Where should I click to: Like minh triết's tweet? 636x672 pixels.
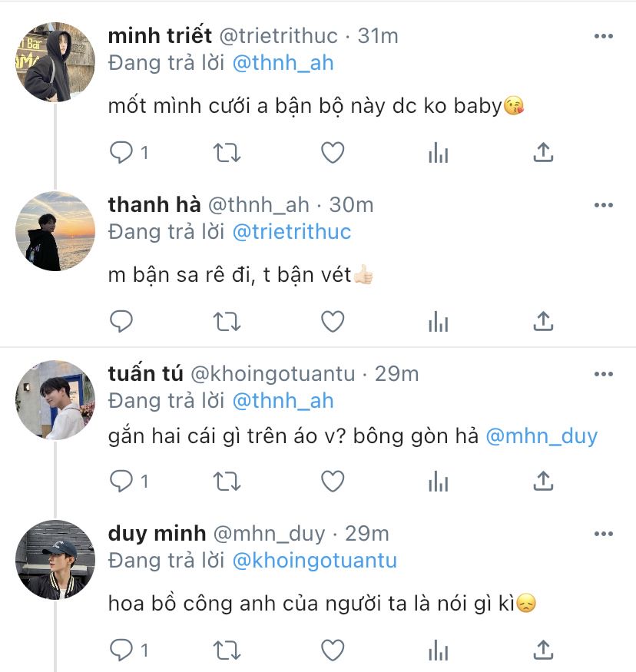coord(332,153)
